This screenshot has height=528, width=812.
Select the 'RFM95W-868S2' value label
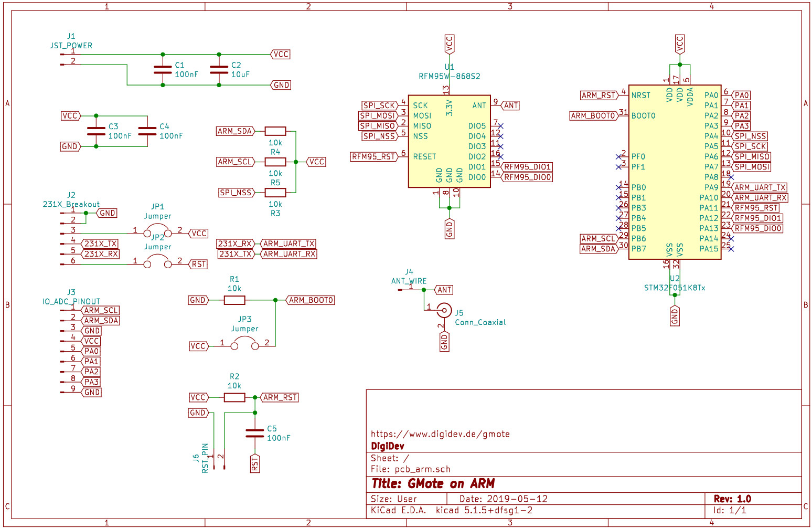pos(450,76)
